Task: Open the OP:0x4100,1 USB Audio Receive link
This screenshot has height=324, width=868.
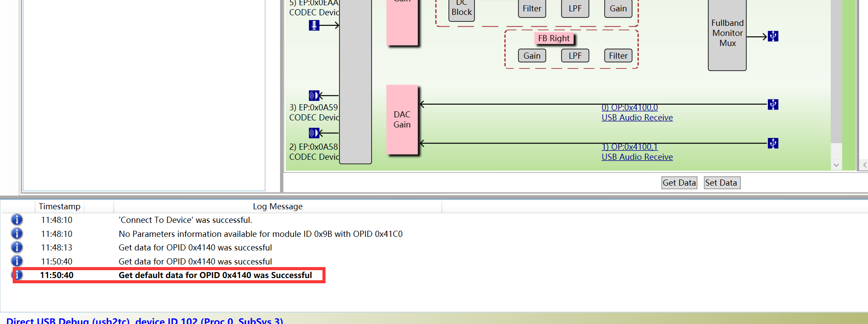Action: (x=637, y=157)
